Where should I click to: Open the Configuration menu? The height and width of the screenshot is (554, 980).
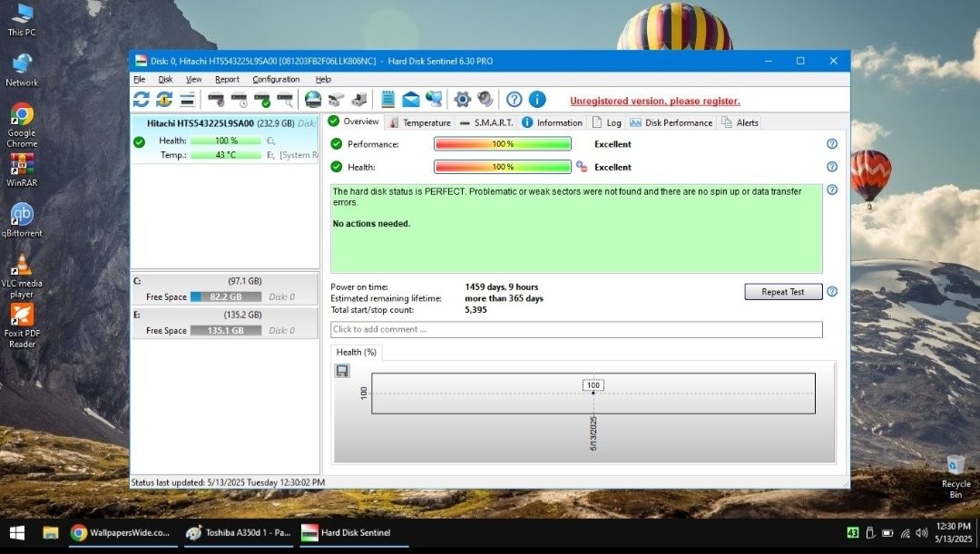click(276, 79)
